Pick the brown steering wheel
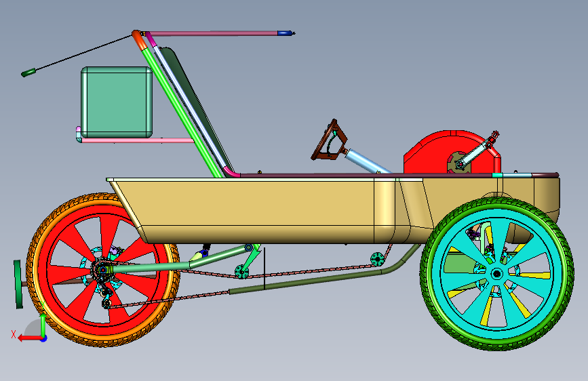588x381 pixels. coord(330,140)
